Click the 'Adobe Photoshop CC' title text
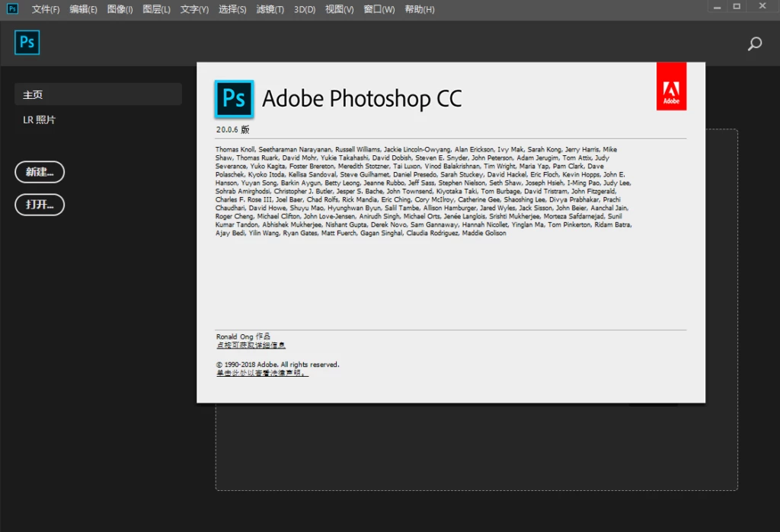The width and height of the screenshot is (780, 532). tap(362, 98)
